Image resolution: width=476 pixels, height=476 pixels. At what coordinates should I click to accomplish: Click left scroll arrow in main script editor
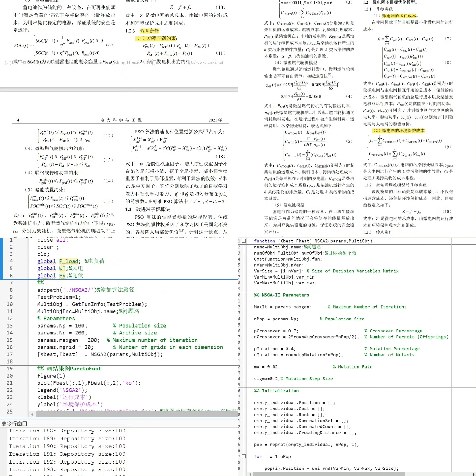(x=32, y=414)
